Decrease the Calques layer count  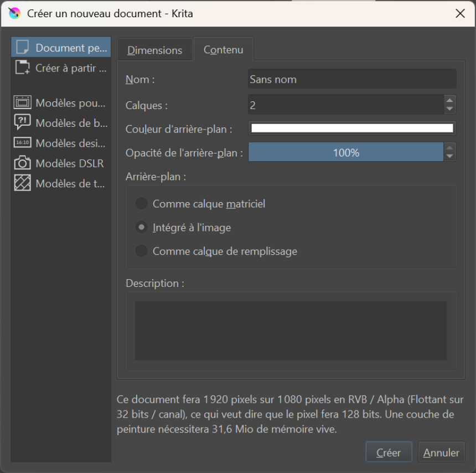click(450, 109)
